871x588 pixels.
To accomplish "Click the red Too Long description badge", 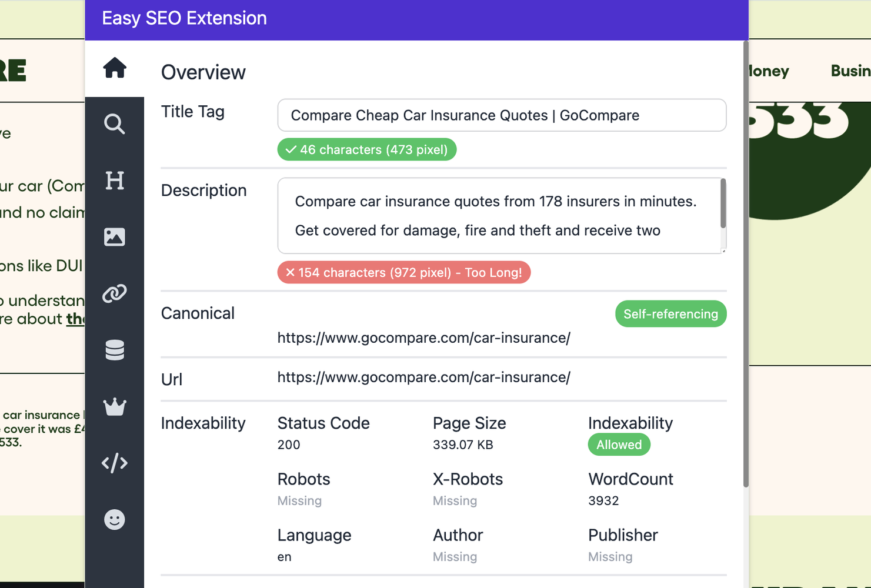I will (404, 273).
